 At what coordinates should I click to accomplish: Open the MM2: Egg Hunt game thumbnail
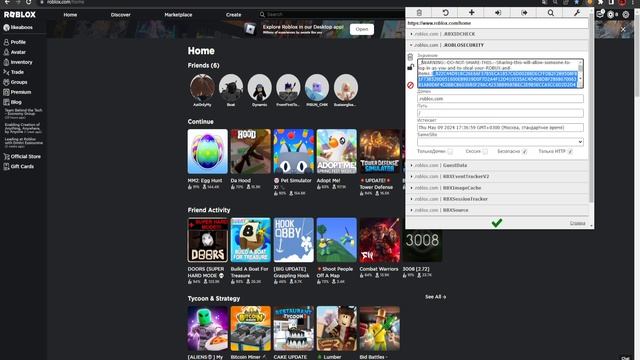tap(208, 151)
